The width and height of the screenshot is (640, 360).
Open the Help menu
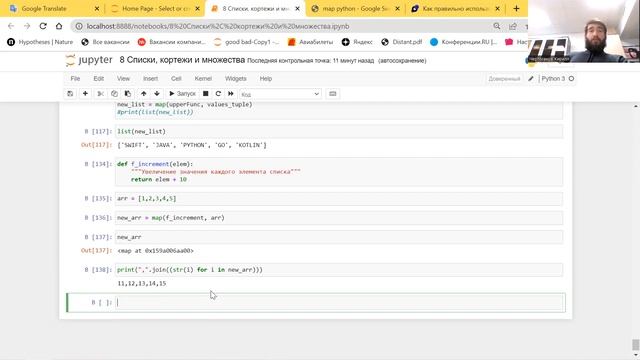coord(266,78)
